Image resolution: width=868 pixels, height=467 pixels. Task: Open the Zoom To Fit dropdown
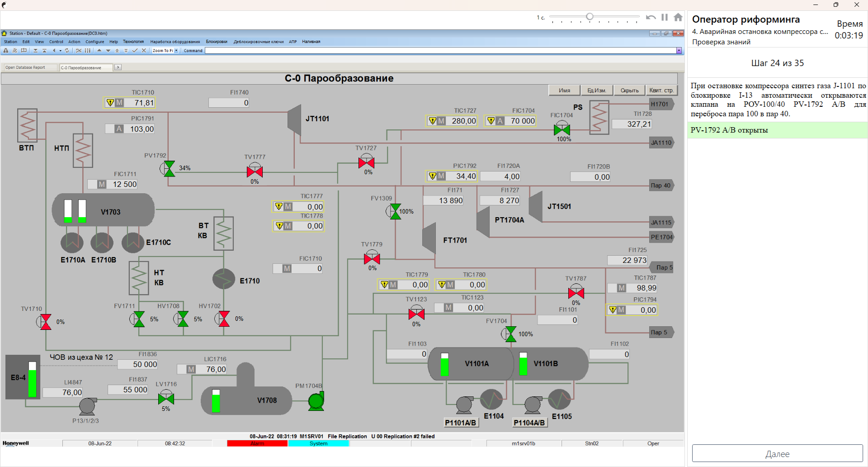(x=176, y=51)
